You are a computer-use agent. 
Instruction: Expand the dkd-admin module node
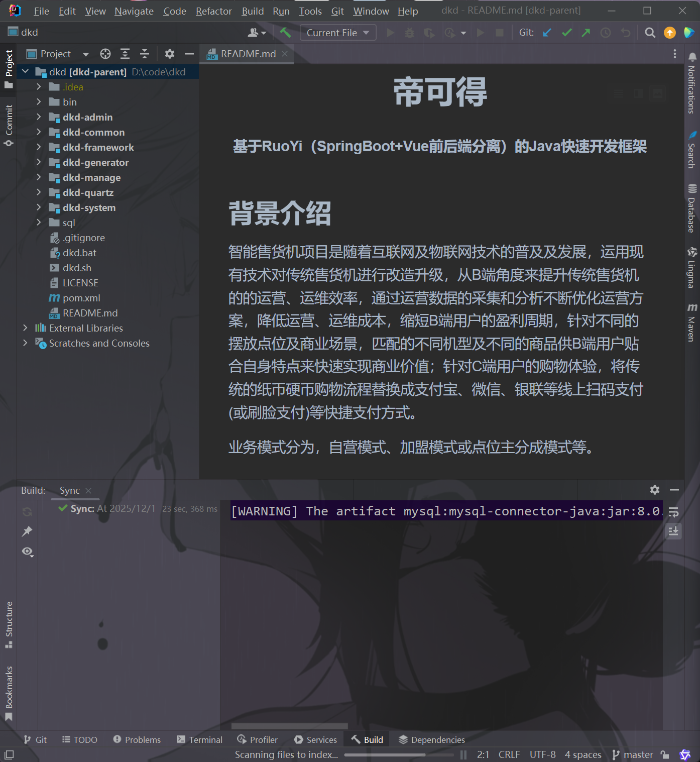click(x=40, y=117)
